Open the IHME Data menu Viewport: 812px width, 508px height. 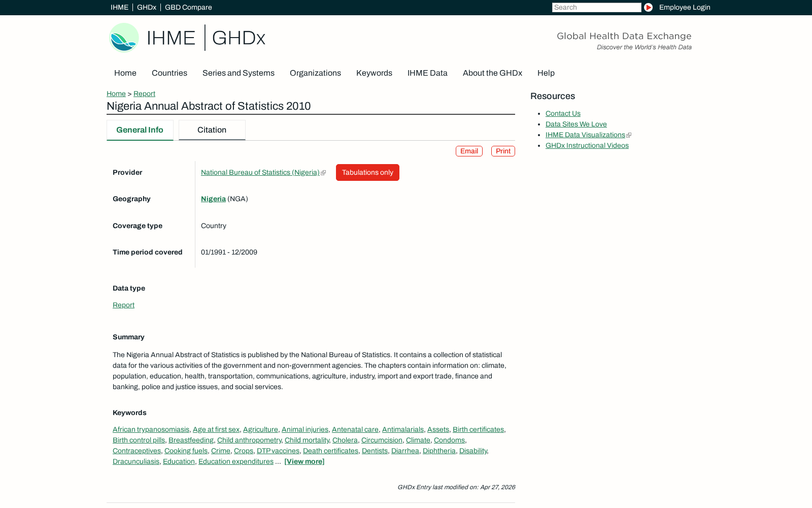pos(427,73)
